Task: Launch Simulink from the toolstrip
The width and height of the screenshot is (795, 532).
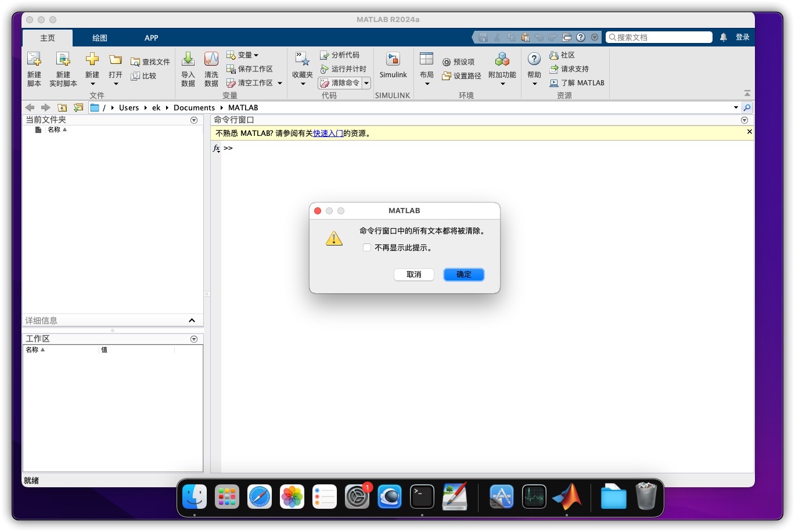Action: coord(393,64)
